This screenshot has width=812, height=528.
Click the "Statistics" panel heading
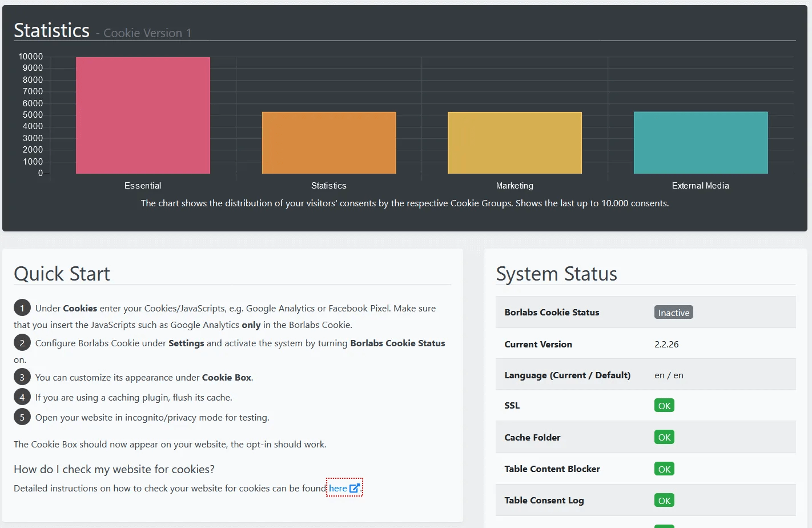click(x=51, y=30)
